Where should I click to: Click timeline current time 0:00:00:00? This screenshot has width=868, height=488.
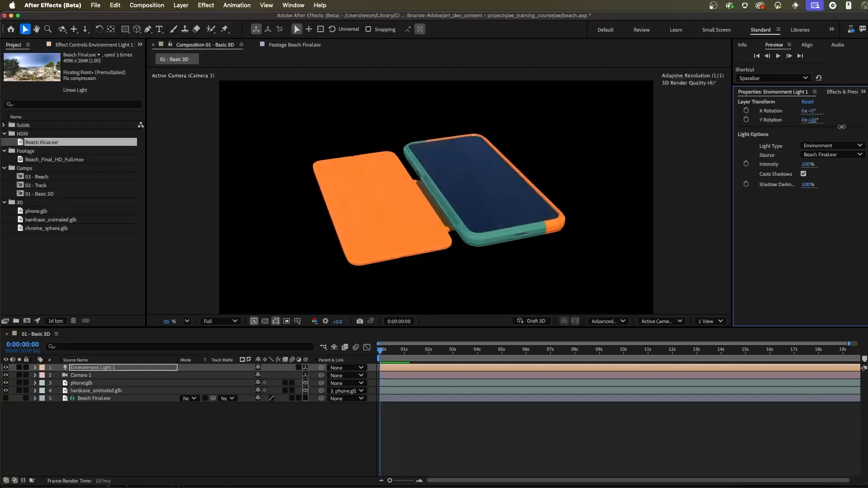(23, 344)
